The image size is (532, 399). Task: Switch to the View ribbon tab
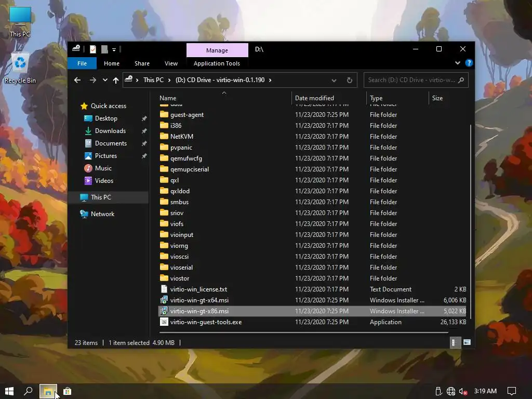coord(171,63)
